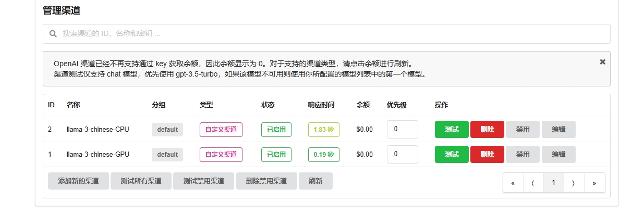
Task: Select page 1 in pagination
Action: point(553,183)
